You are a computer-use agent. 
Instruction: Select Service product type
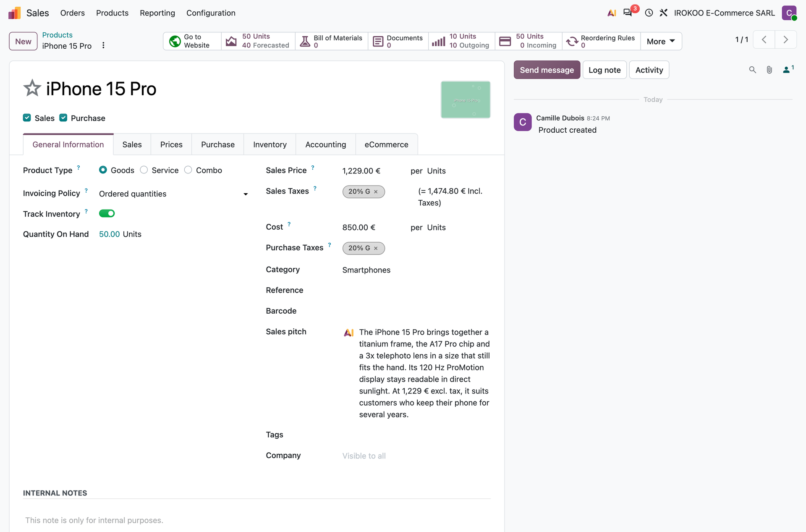click(x=144, y=170)
